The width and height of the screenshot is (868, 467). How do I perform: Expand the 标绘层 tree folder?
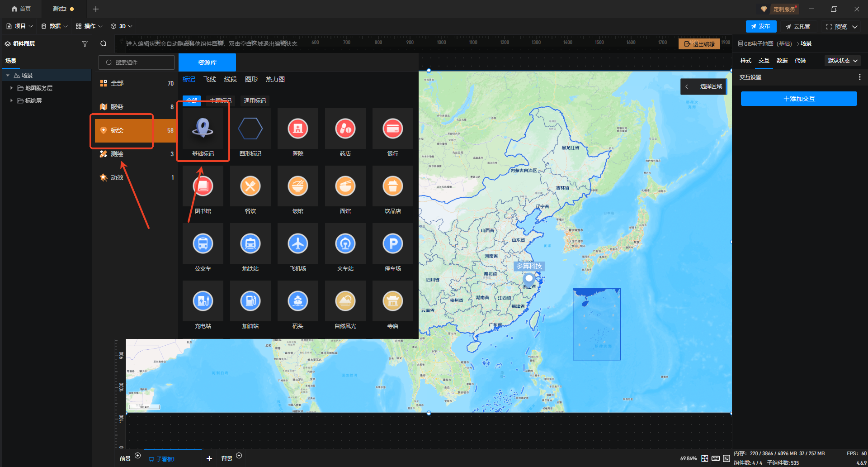(11, 101)
